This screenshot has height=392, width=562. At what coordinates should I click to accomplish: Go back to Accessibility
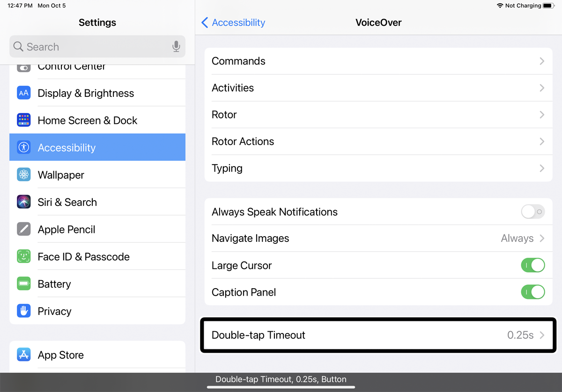(233, 22)
